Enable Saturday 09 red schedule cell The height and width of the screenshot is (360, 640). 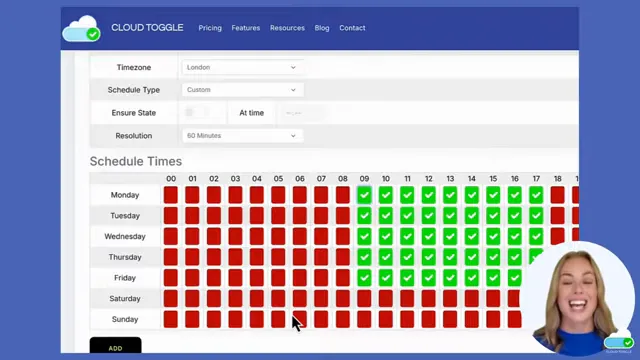tap(364, 299)
